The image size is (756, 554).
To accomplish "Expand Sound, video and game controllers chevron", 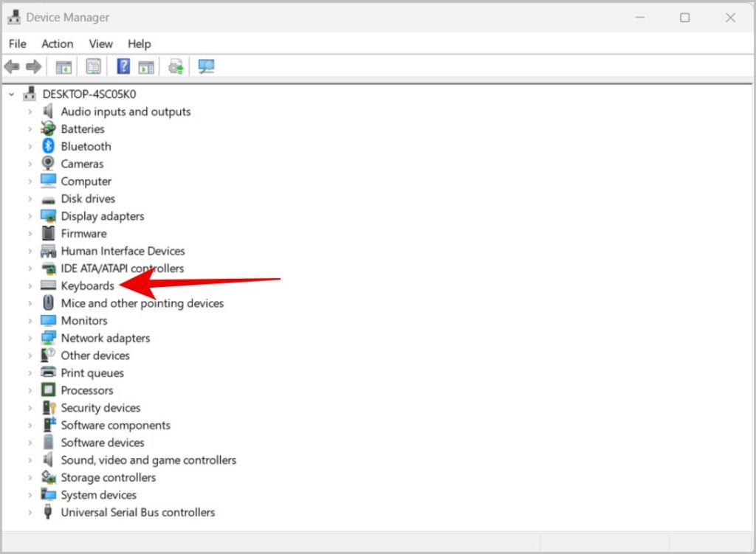I will pyautogui.click(x=30, y=460).
